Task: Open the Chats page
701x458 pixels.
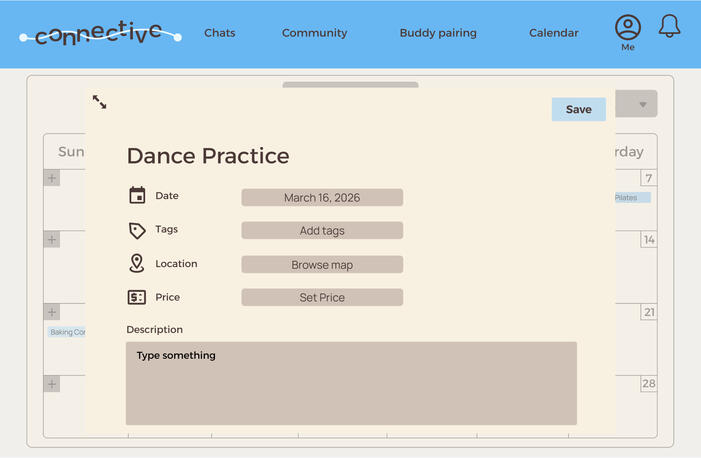Action: pyautogui.click(x=220, y=33)
